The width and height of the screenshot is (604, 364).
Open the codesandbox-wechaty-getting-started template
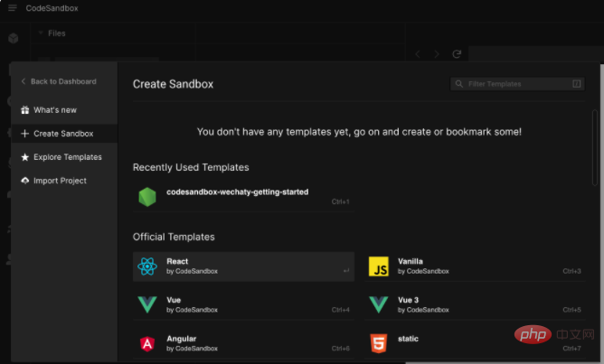click(237, 191)
